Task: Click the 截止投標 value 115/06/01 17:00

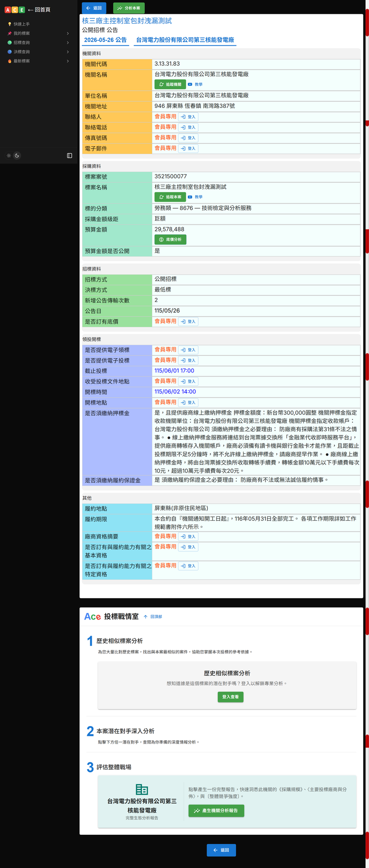Action: click(174, 371)
